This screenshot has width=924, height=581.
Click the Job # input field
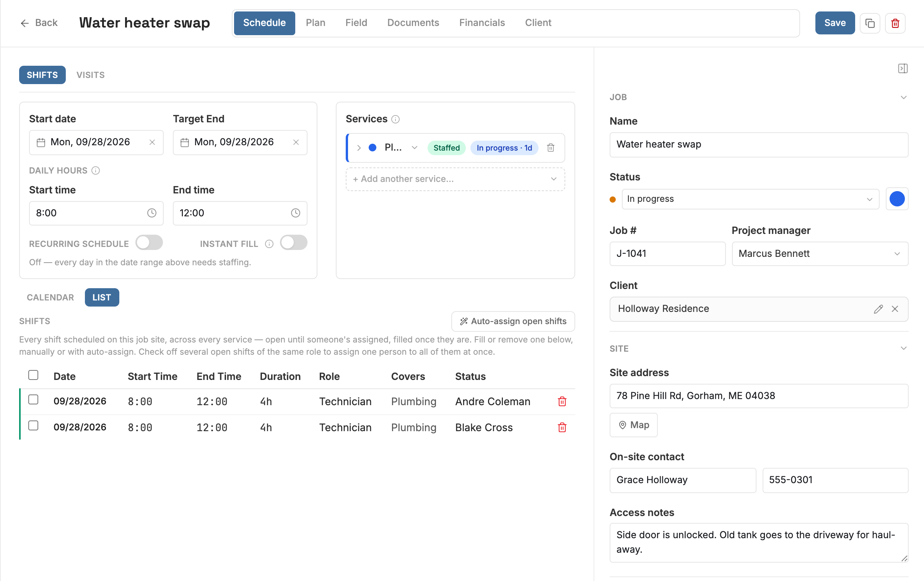(x=667, y=253)
